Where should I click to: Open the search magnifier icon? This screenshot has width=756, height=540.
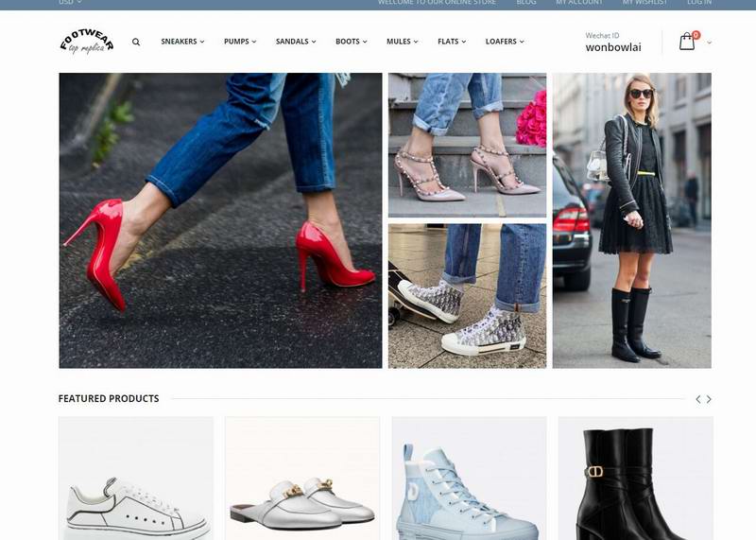(x=136, y=42)
